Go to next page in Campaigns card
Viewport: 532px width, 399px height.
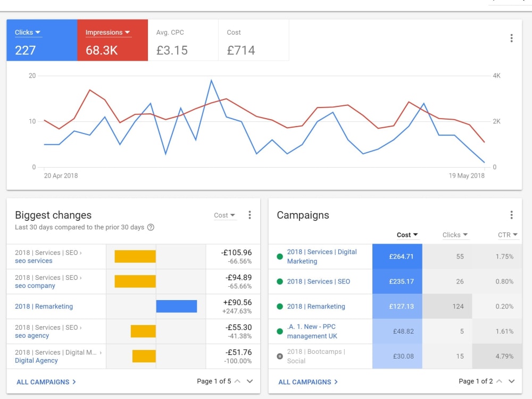511,381
